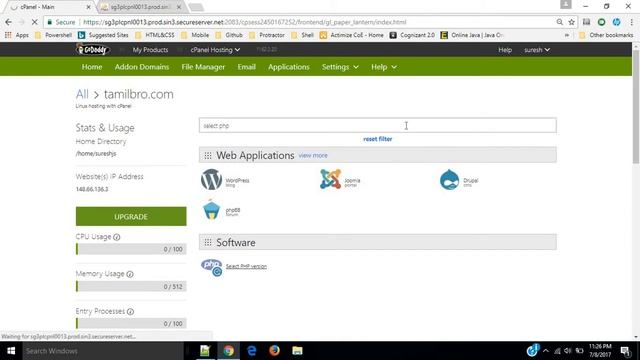This screenshot has width=640, height=360.
Task: Stop loading the page in browser toolbar
Action: 34,22
